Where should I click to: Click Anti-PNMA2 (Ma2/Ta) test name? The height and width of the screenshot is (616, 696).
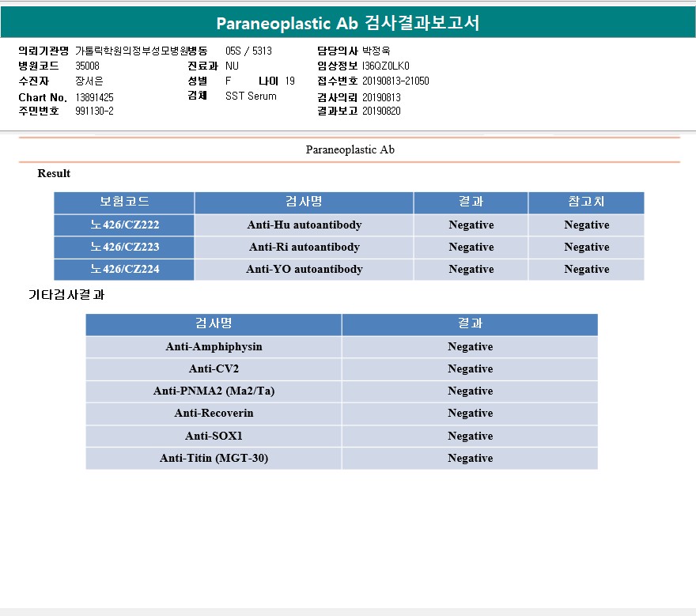coord(214,391)
